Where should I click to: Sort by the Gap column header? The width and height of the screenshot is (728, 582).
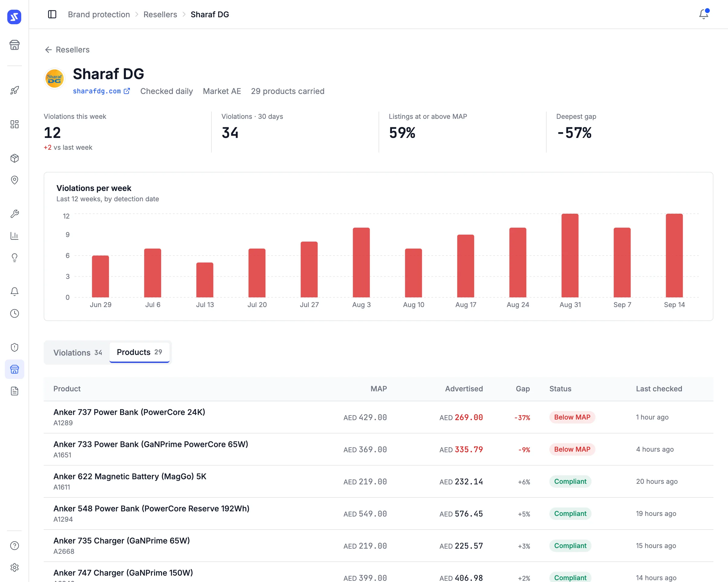(522, 389)
